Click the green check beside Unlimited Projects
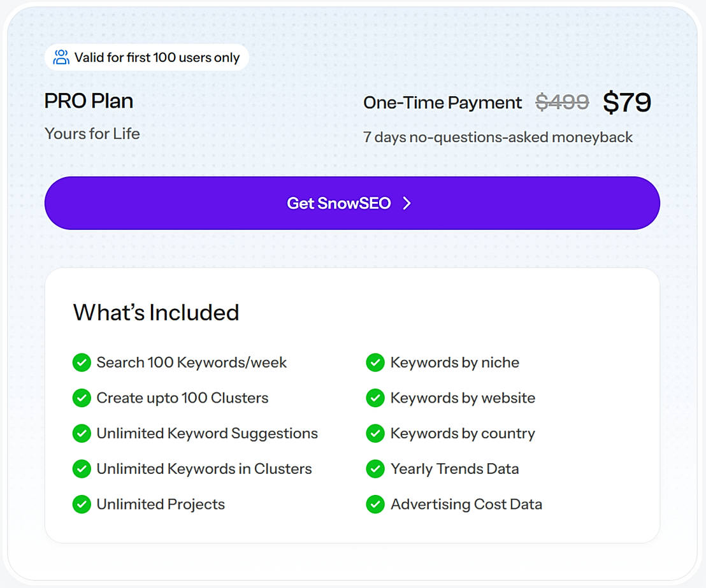Image resolution: width=706 pixels, height=588 pixels. click(x=82, y=505)
